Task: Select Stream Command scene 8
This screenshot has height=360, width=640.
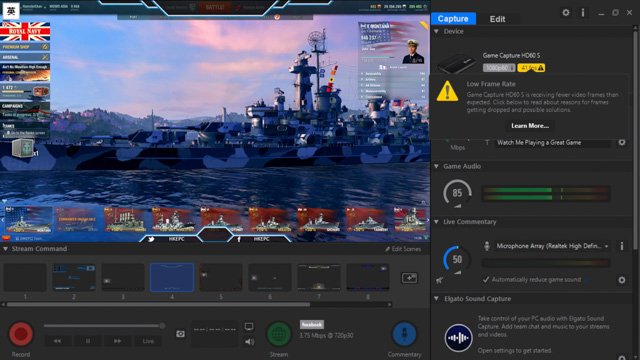Action: coord(368,278)
